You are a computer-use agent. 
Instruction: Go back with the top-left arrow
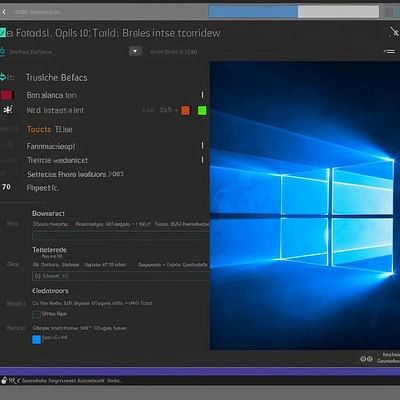(x=4, y=12)
